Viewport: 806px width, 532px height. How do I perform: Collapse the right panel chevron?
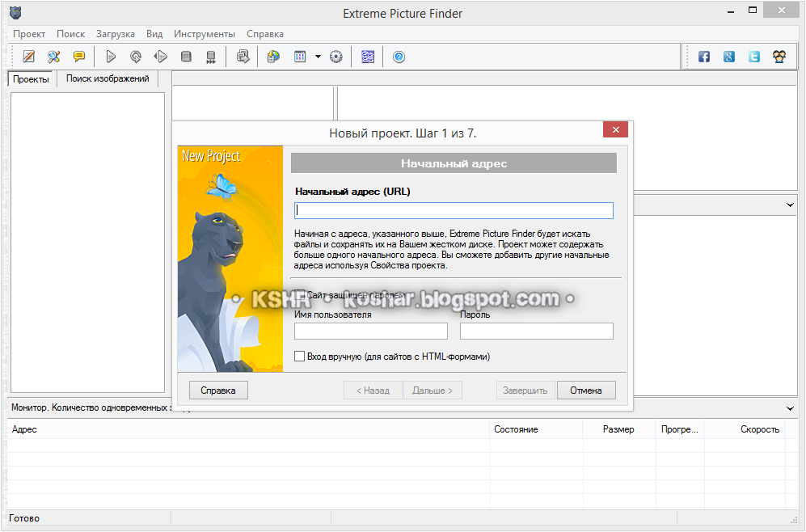[x=790, y=205]
